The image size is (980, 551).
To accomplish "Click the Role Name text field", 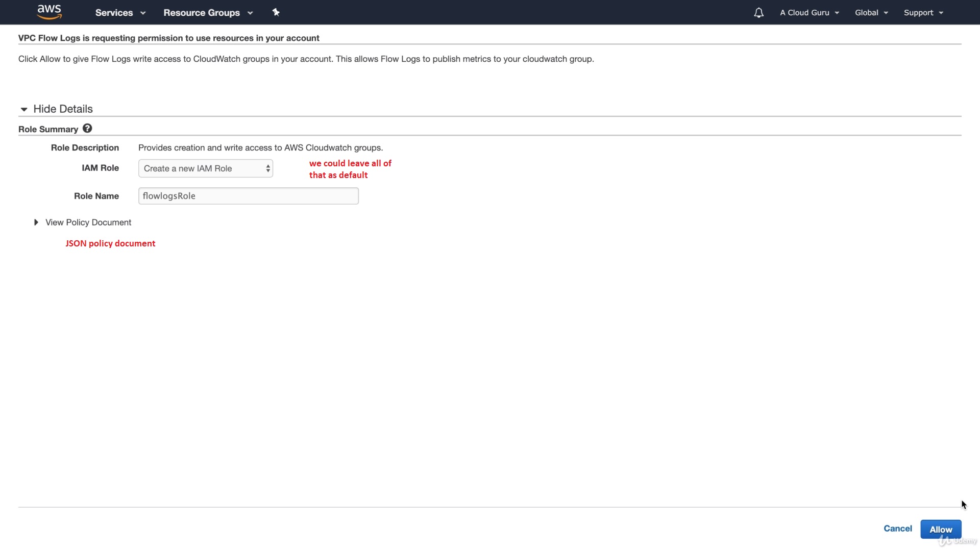I will click(248, 196).
